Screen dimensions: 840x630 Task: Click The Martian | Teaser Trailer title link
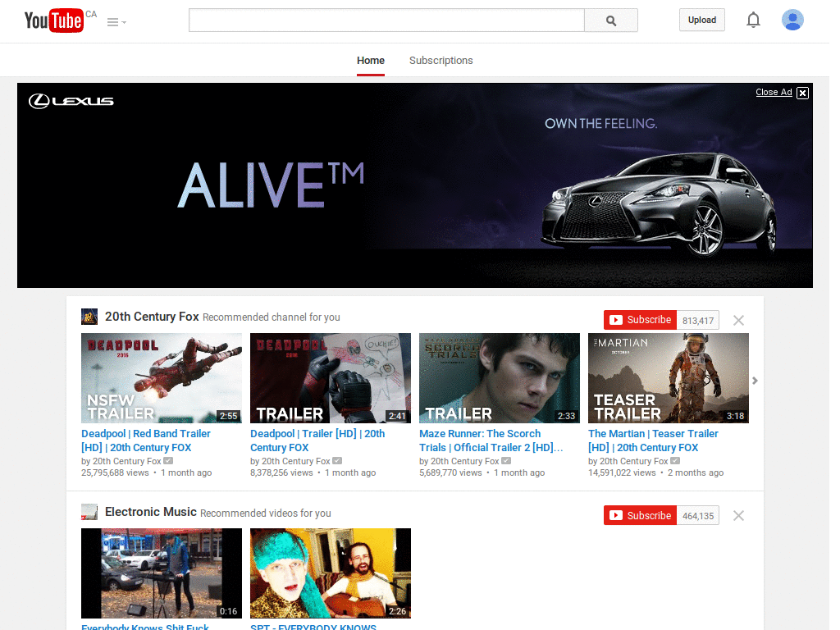653,441
